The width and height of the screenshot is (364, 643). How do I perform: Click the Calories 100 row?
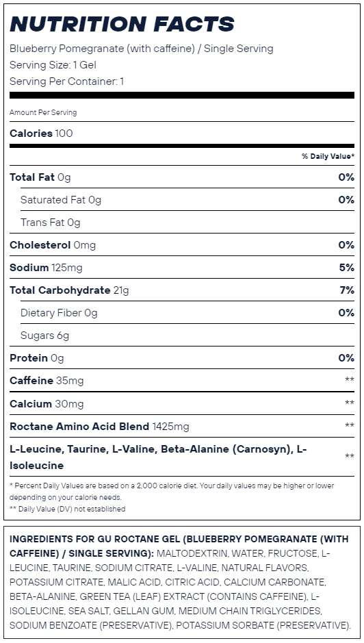pos(182,134)
